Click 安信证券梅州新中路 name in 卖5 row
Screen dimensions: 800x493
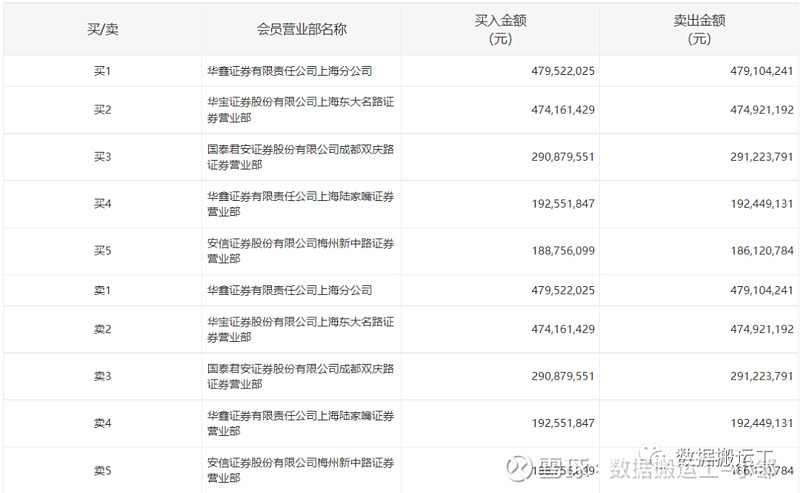pos(301,470)
